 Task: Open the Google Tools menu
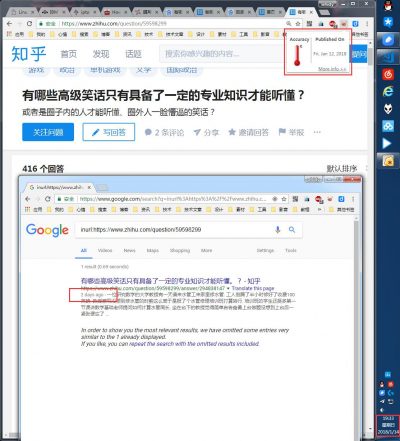click(x=291, y=250)
